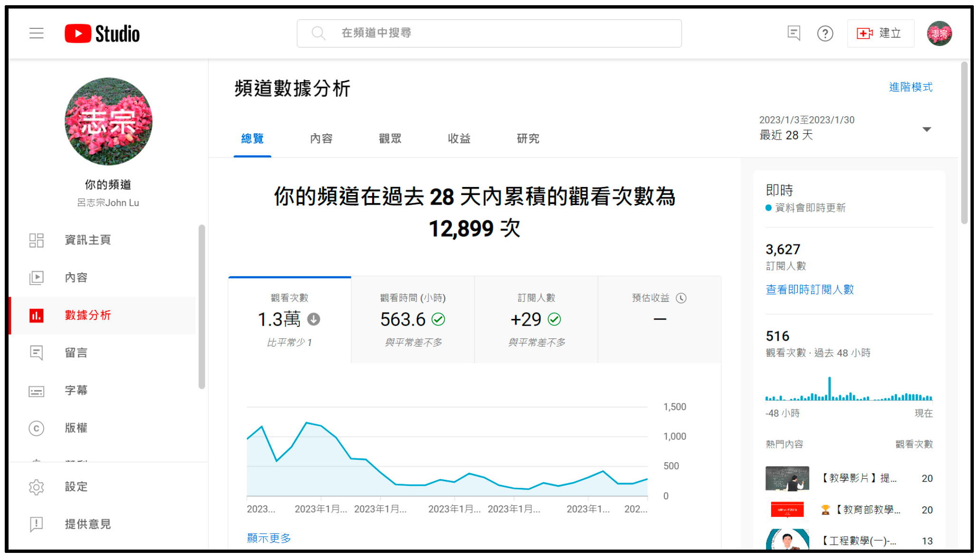Click 查看即時訂閱人數 link

click(x=810, y=289)
